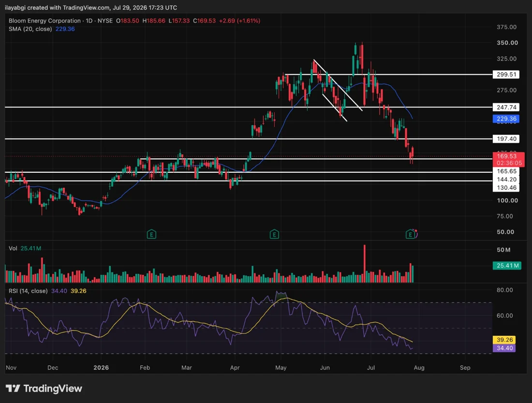Viewport: 532px width, 403px height.
Task: Click the 100.00 price axis tick
Action: coord(507,200)
